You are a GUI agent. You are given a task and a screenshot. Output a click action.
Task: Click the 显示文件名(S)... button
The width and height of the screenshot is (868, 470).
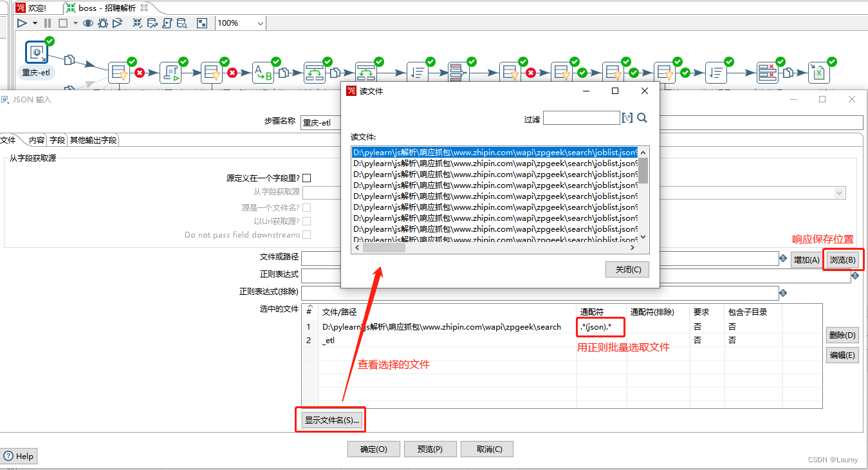pyautogui.click(x=331, y=420)
